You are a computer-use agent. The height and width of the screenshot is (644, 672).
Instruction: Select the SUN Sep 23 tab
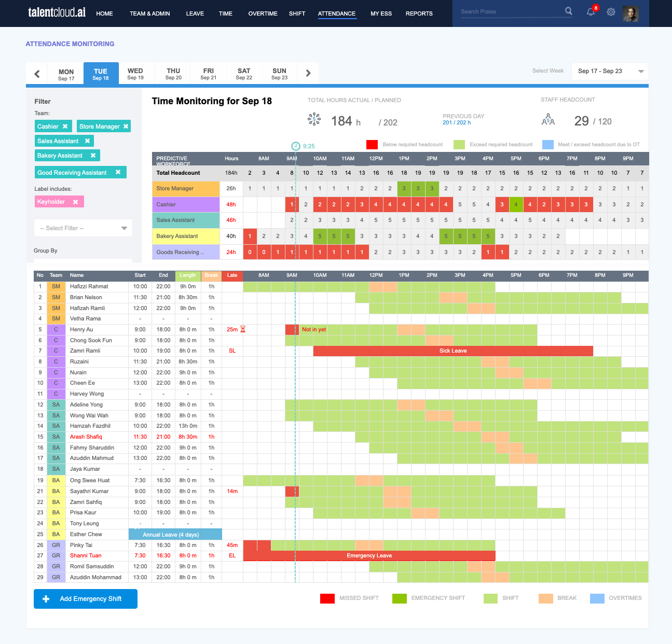click(x=279, y=74)
